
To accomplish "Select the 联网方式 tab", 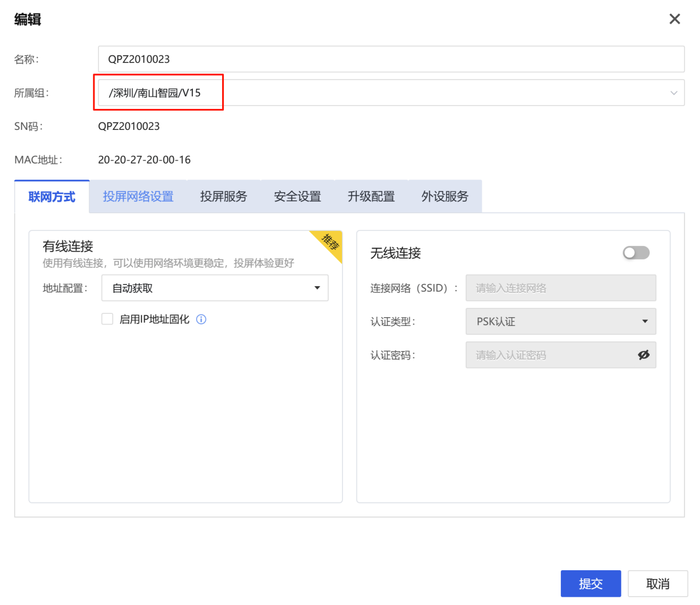I will pos(52,197).
